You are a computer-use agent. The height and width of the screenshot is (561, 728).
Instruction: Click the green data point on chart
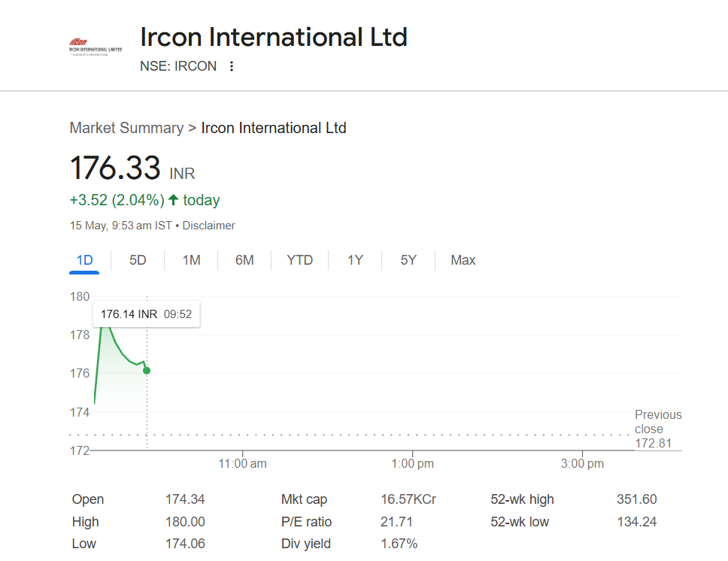click(147, 371)
